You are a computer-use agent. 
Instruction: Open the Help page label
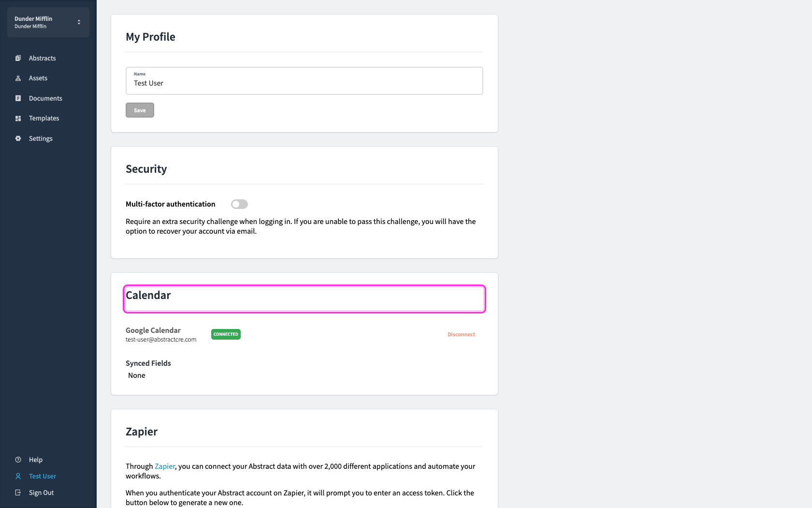[36, 460]
